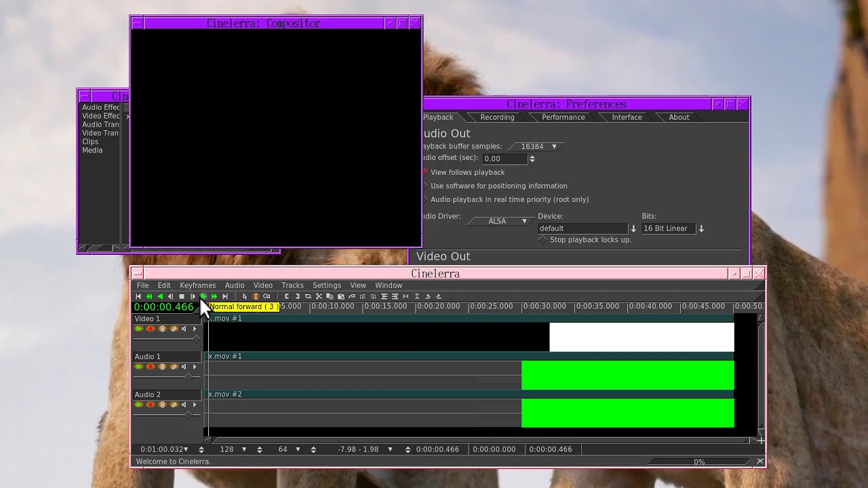Mute the Audio 2 track
This screenshot has height=488, width=868.
[184, 405]
